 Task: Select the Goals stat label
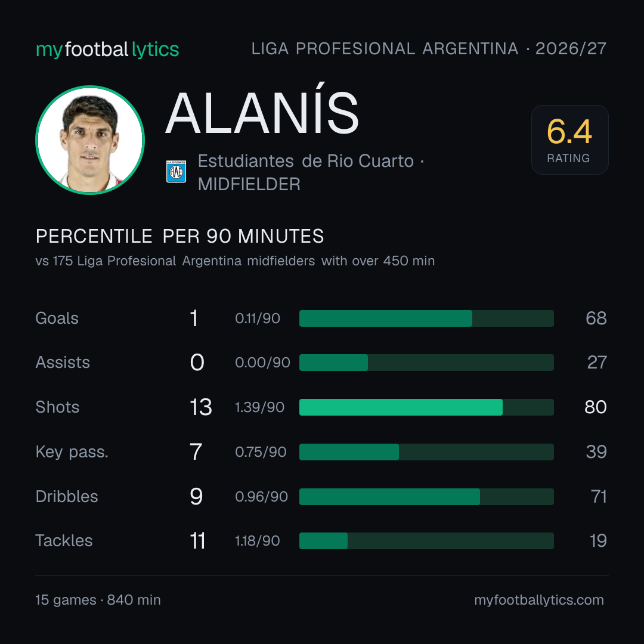click(57, 318)
